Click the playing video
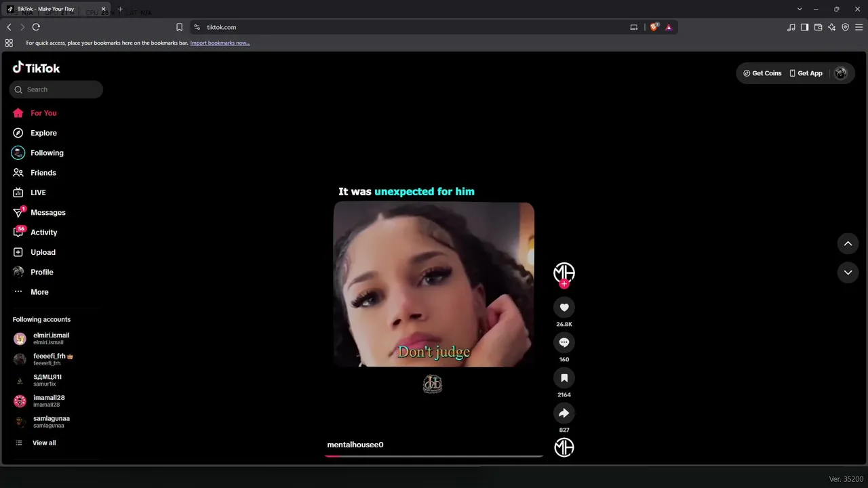 pos(434,285)
